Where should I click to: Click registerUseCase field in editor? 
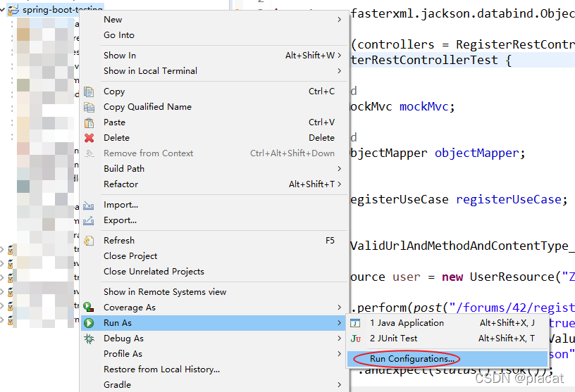click(509, 199)
